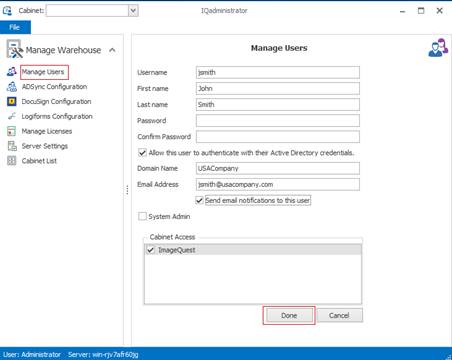
Task: Click the Server Settings icon
Action: coord(12,146)
